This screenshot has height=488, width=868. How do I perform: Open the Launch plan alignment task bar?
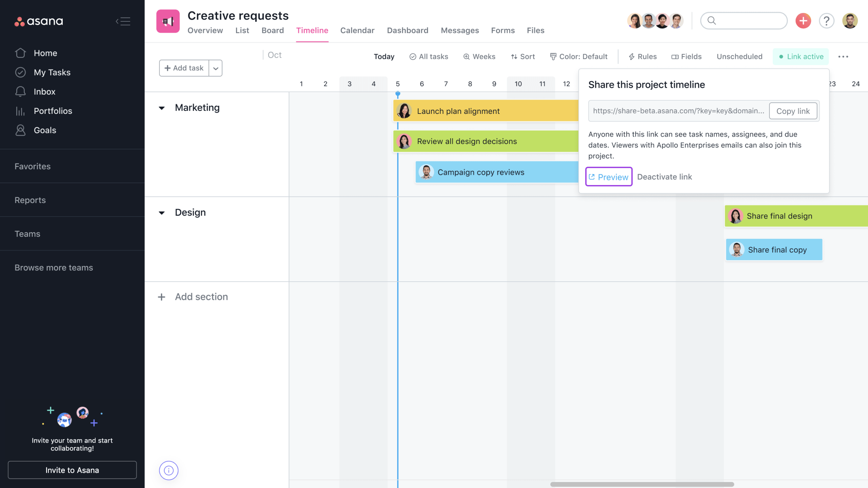(486, 111)
